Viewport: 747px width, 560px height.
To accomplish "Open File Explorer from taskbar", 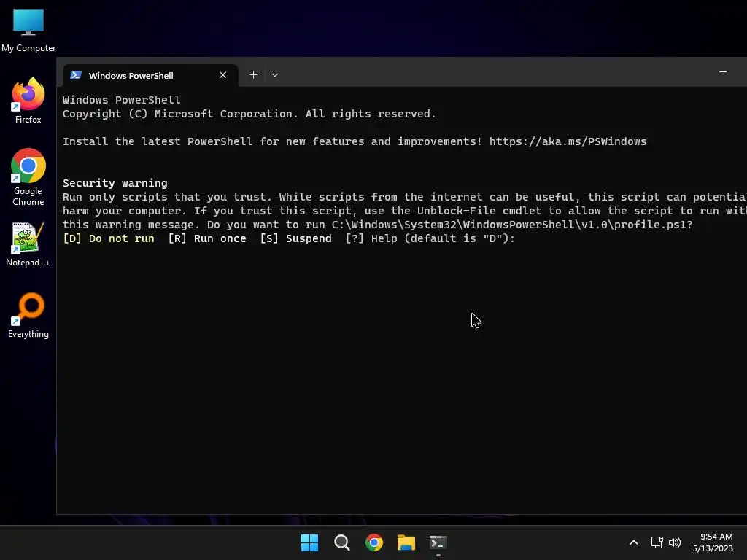I will pyautogui.click(x=406, y=542).
